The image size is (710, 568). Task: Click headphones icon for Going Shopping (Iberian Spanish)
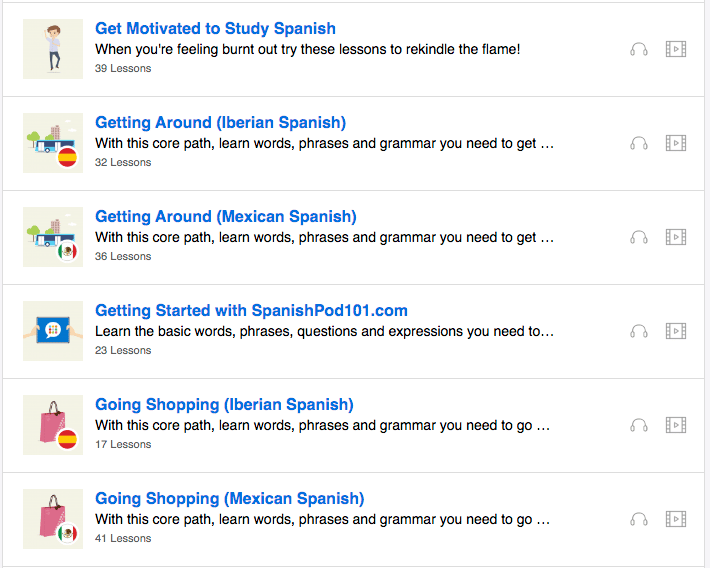(639, 425)
